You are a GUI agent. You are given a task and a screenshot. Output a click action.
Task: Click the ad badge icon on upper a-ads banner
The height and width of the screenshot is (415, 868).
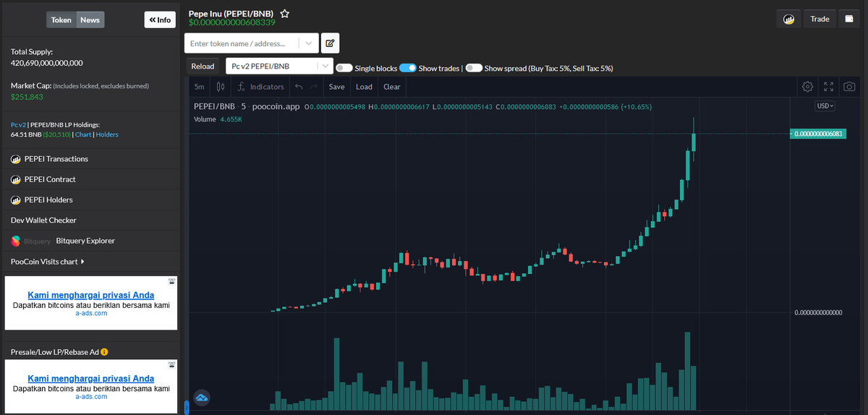pyautogui.click(x=171, y=281)
